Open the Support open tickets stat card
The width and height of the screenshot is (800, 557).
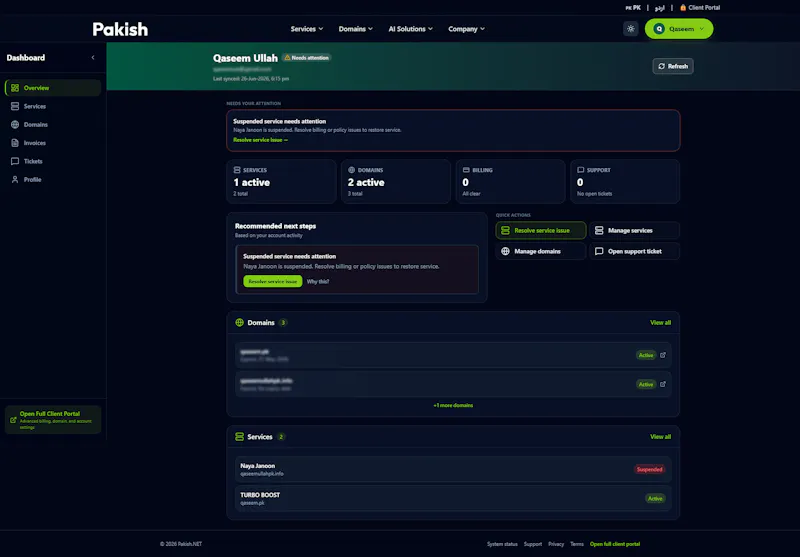625,182
